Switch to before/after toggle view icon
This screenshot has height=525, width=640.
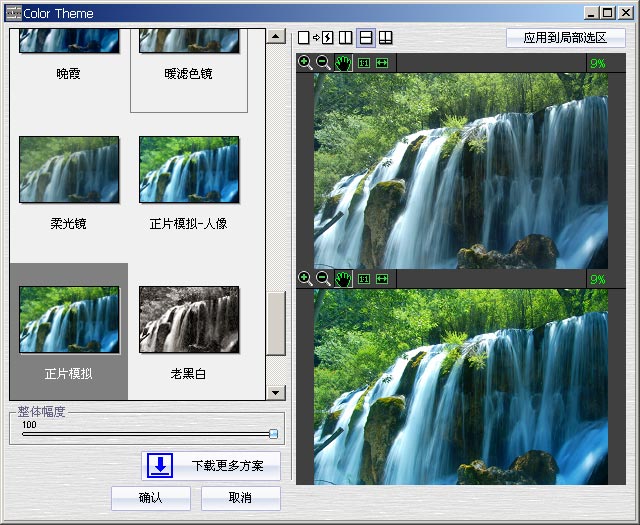click(x=327, y=38)
